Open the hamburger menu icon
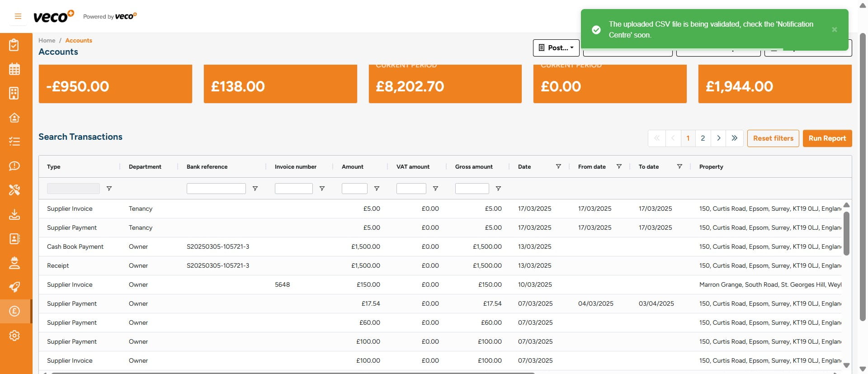 [x=18, y=16]
